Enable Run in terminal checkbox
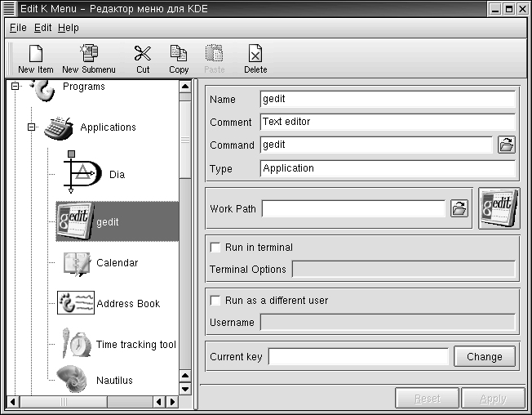The height and width of the screenshot is (415, 532). click(216, 248)
